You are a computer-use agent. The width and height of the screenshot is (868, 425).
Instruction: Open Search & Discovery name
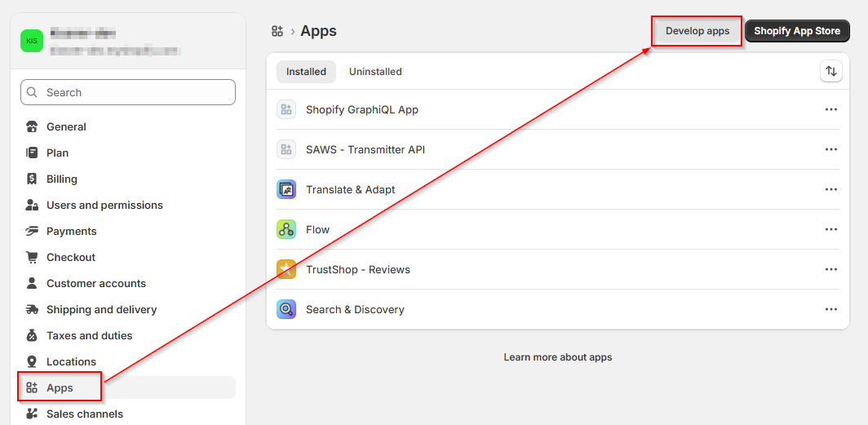tap(355, 309)
